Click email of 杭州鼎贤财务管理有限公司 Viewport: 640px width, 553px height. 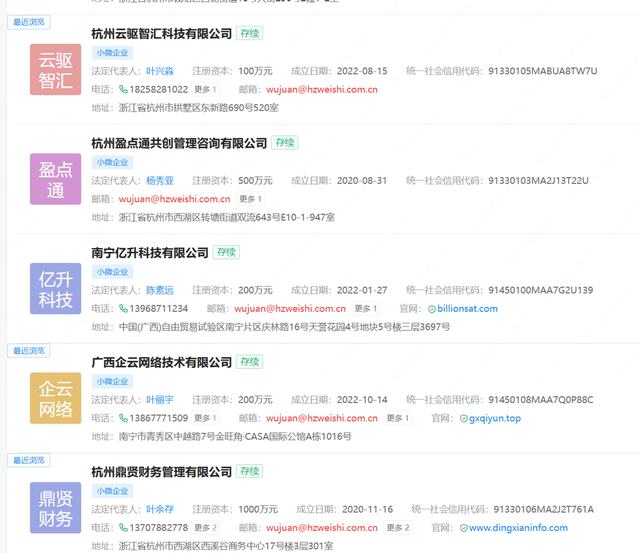click(x=322, y=528)
